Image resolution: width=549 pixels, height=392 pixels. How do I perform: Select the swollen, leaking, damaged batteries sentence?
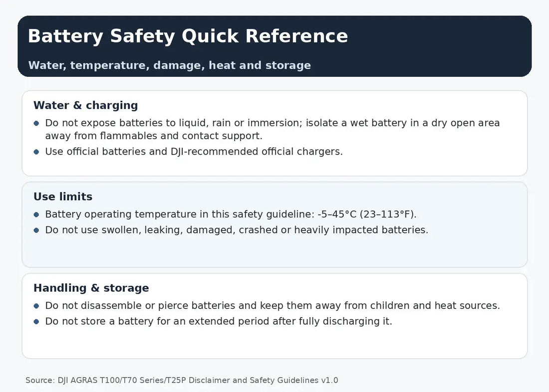tap(237, 230)
